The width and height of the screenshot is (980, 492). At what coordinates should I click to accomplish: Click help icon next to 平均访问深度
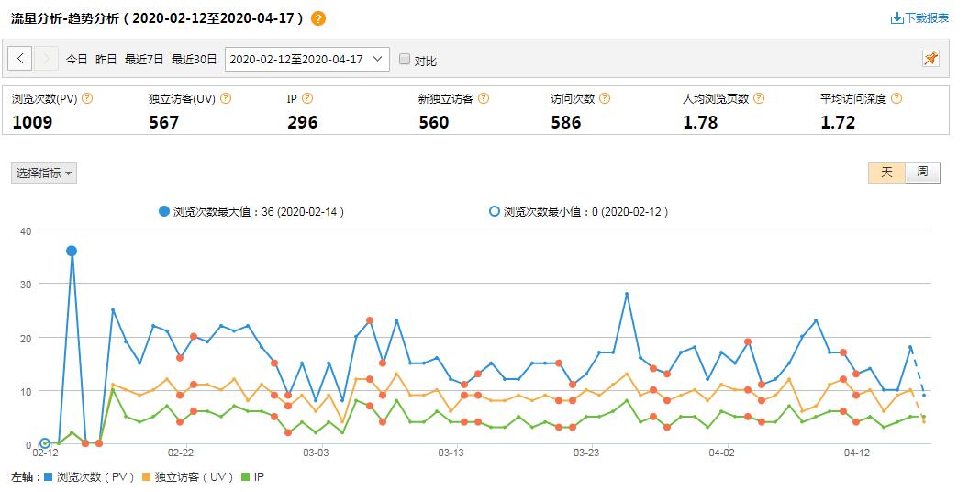coord(896,98)
